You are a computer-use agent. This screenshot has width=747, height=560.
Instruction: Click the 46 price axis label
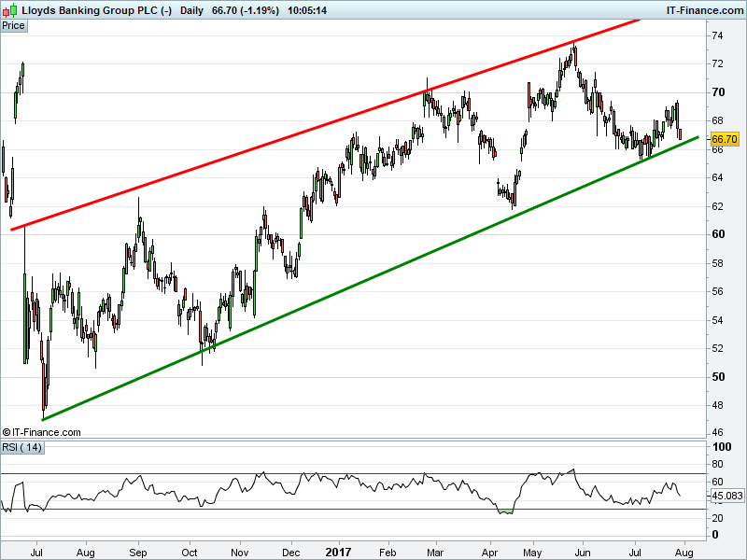point(717,432)
